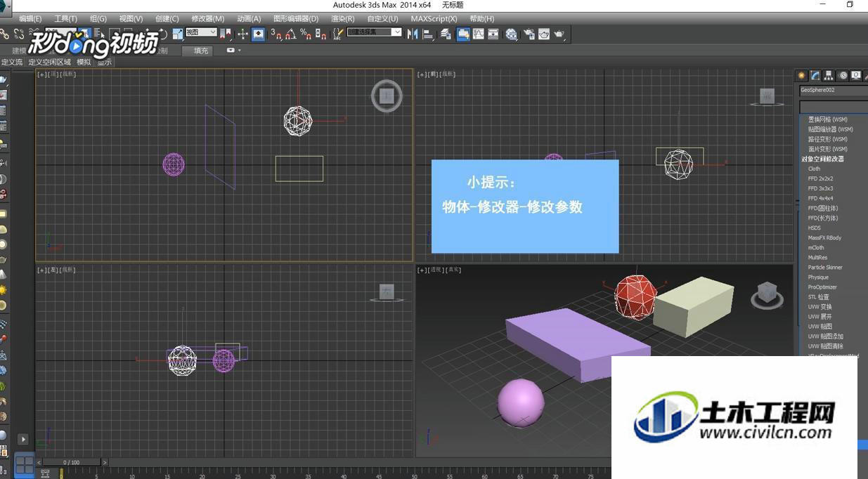Open the Material Editor

(x=511, y=33)
